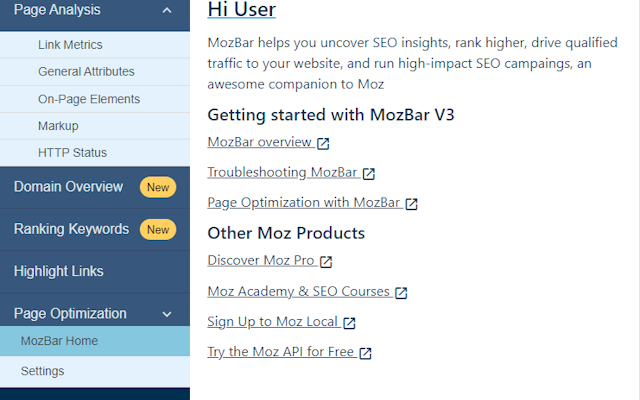Screen dimensions: 640x400
Task: Click external-link icon next to Discover Moz Pro
Action: pos(326,262)
